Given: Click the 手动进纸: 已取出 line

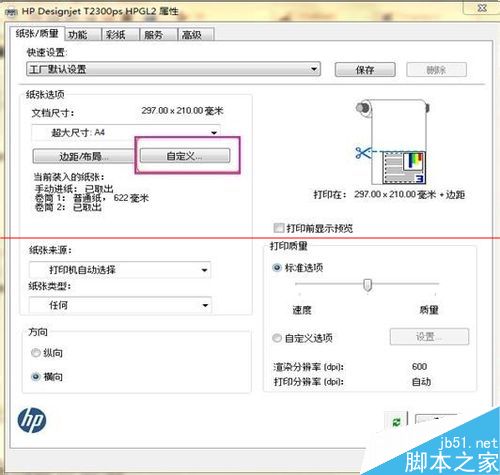Looking at the screenshot, I should [x=74, y=189].
